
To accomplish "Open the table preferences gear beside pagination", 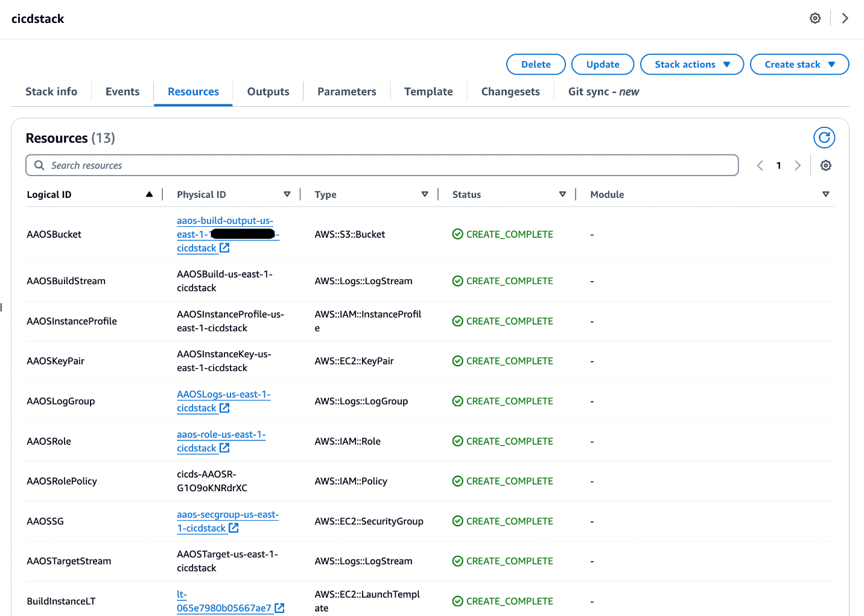I will (826, 165).
